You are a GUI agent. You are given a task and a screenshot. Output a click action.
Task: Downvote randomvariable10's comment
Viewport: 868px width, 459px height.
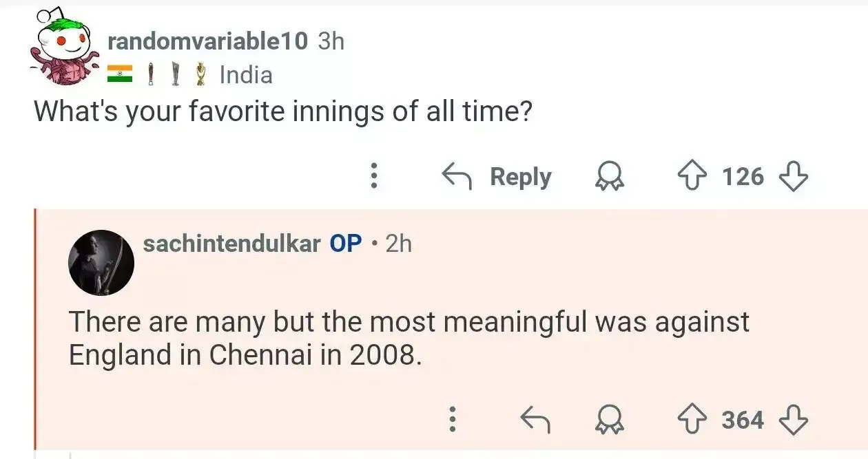(792, 177)
